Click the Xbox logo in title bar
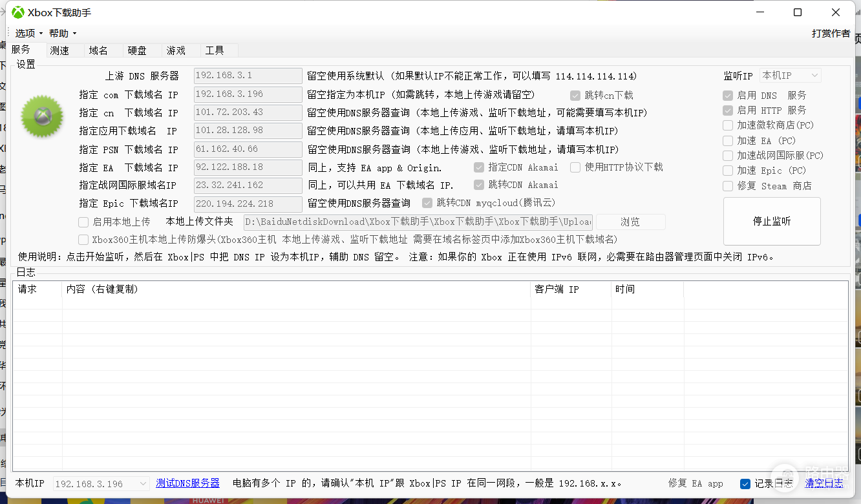The image size is (861, 504). tap(18, 12)
